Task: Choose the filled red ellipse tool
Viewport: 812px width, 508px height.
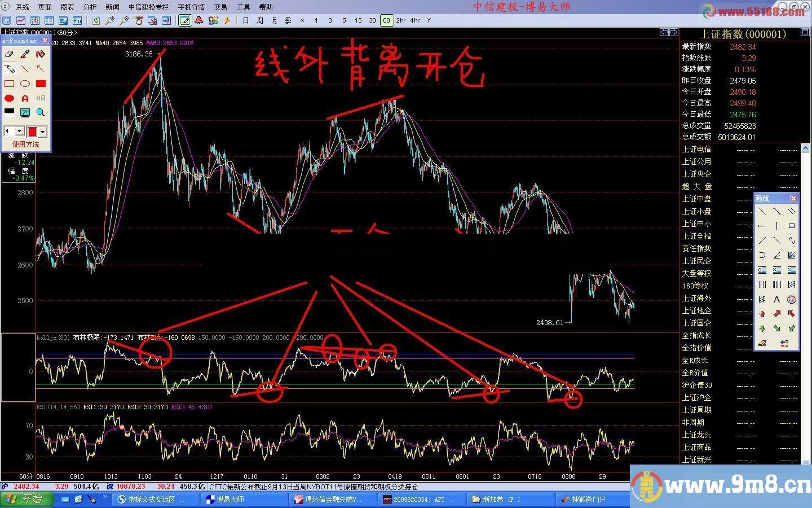Action: [9, 98]
